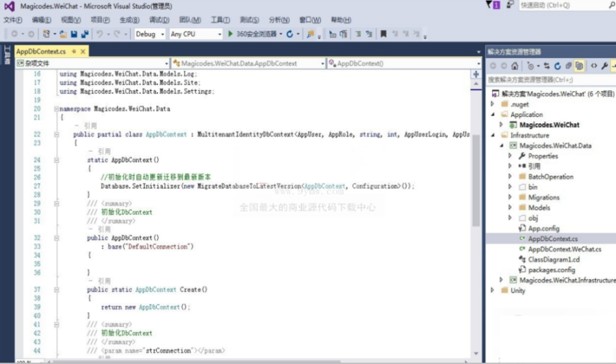Open the Debug configuration dropdown
The image size is (616, 364).
[150, 34]
